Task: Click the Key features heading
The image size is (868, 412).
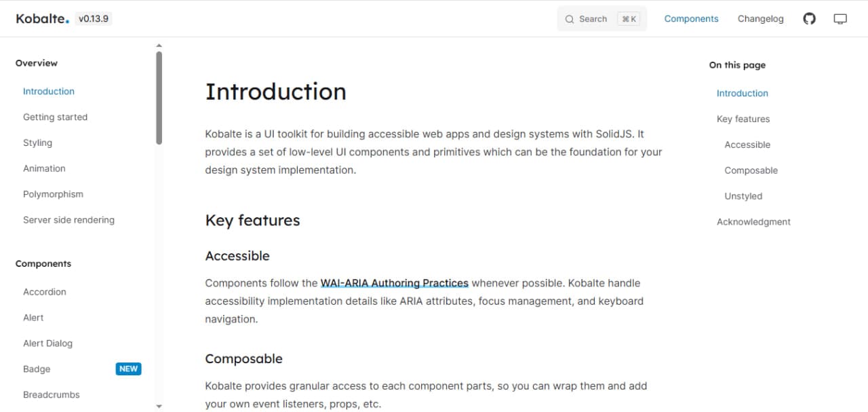Action: point(252,220)
